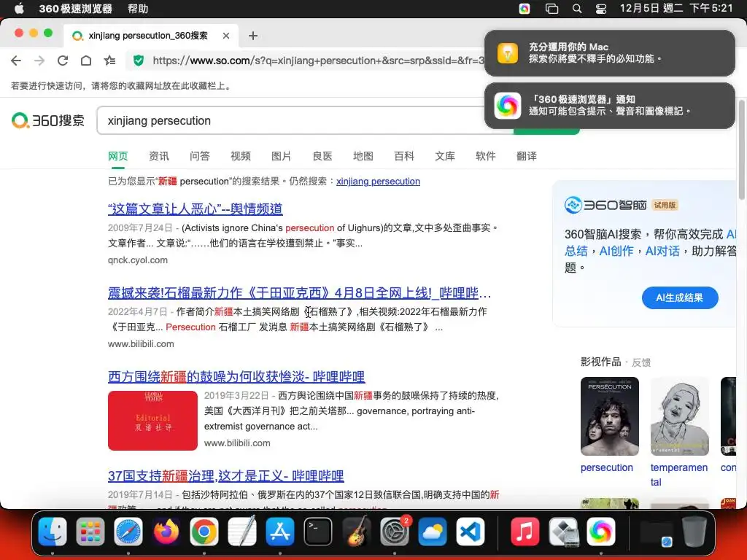This screenshot has width=747, height=560.
Task: Open the persecution film title link
Action: pos(607,467)
